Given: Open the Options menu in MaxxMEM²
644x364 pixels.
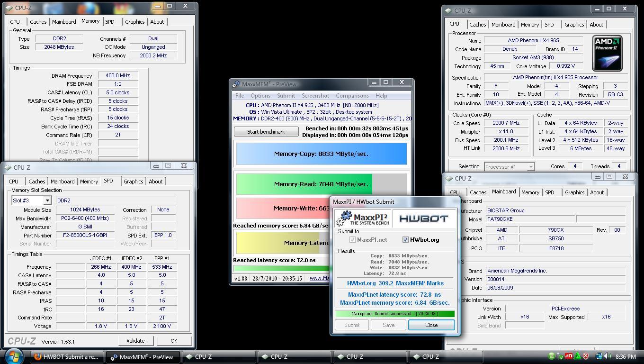Looking at the screenshot, I should [x=260, y=96].
